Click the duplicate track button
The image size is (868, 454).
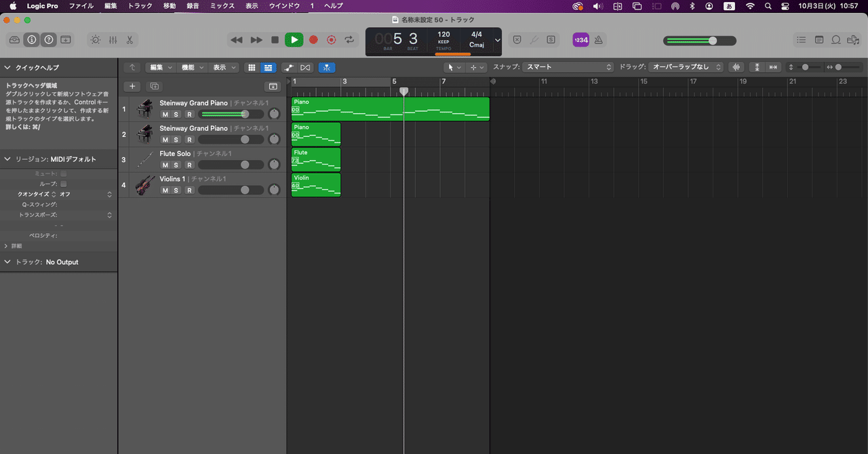pos(155,86)
